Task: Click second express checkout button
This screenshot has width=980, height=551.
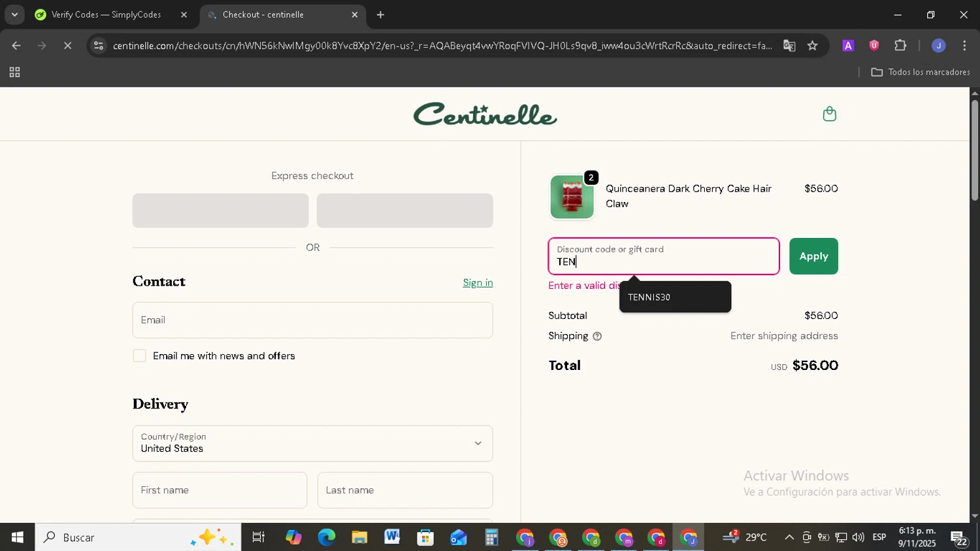Action: [x=404, y=210]
